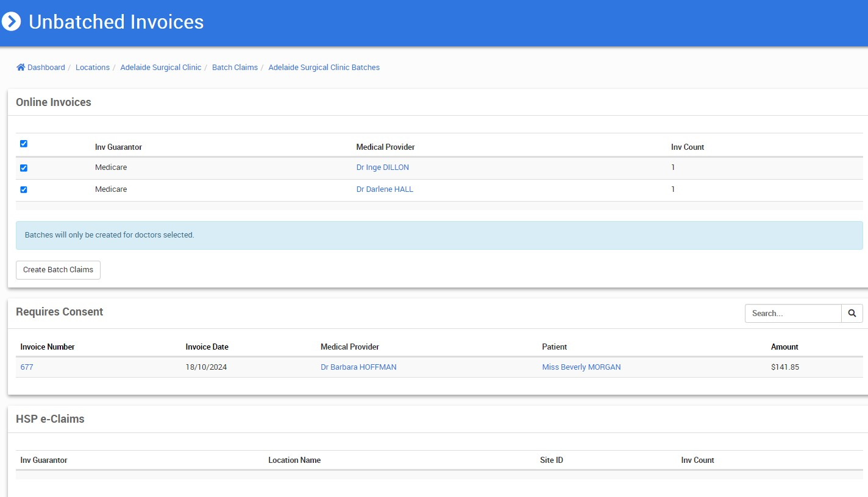
Task: Expand the sidebar using the header chevron icon
Action: [x=11, y=22]
